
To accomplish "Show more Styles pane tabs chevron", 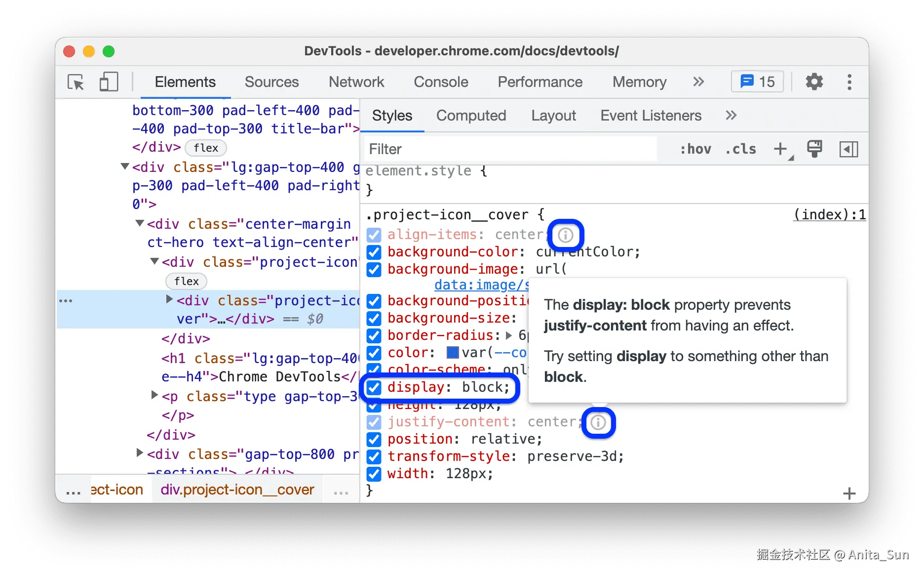I will [x=731, y=116].
